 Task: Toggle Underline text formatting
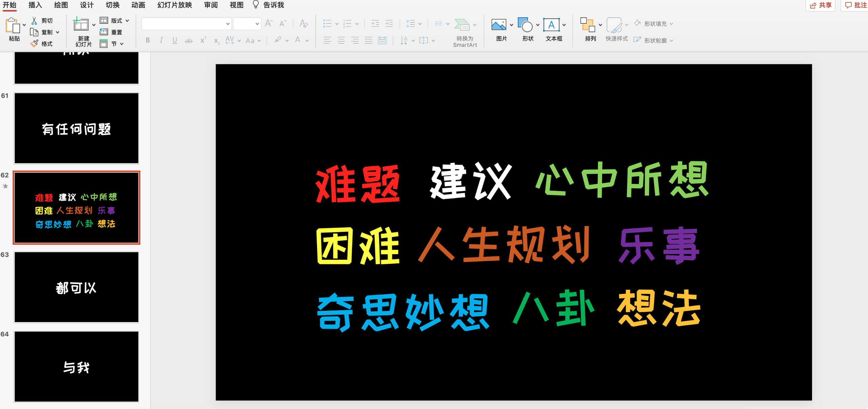point(175,40)
